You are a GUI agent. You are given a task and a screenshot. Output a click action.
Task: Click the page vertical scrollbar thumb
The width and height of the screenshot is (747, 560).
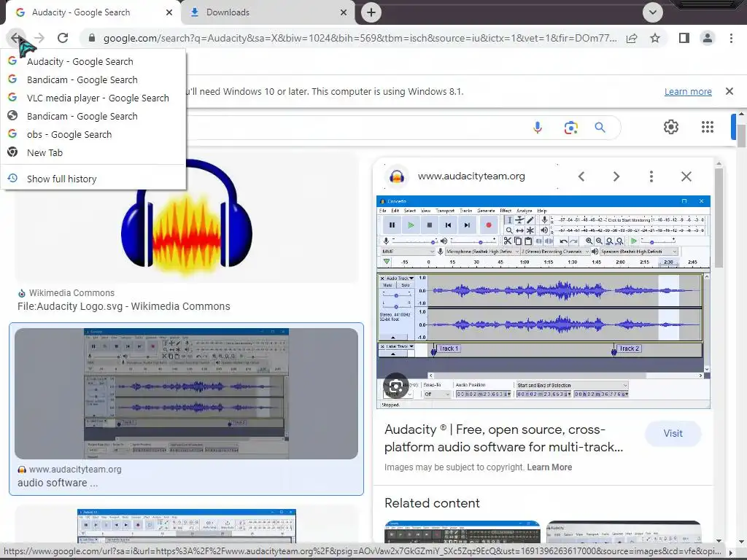[x=741, y=136]
